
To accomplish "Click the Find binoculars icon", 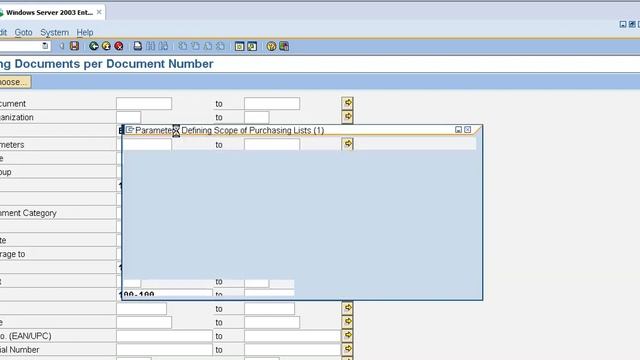I will point(150,46).
